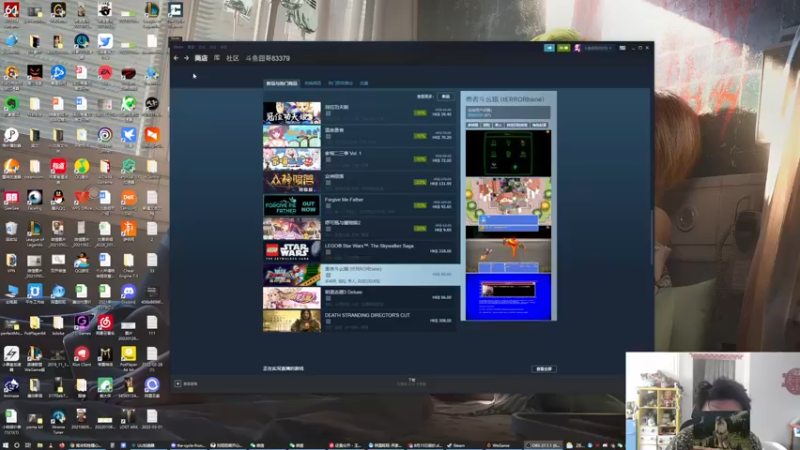Open the QQ penguin desktop shortcut
800x450 pixels.
click(x=58, y=199)
